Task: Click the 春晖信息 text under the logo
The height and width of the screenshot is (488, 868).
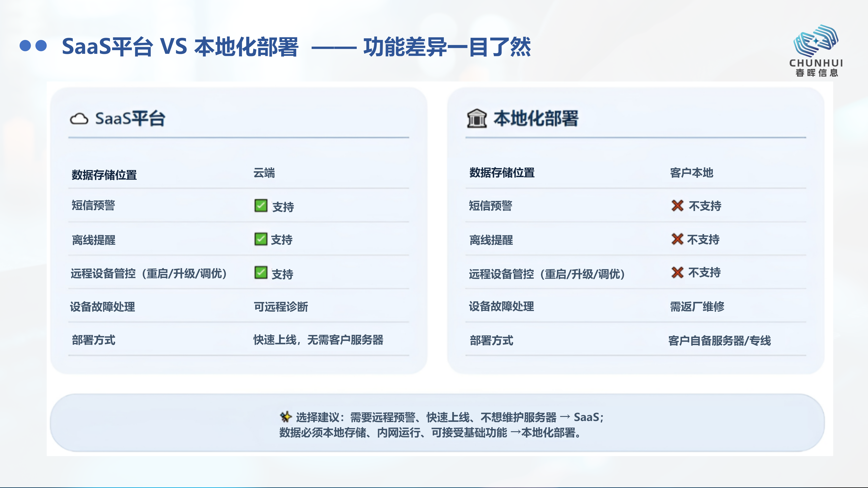Action: point(816,73)
